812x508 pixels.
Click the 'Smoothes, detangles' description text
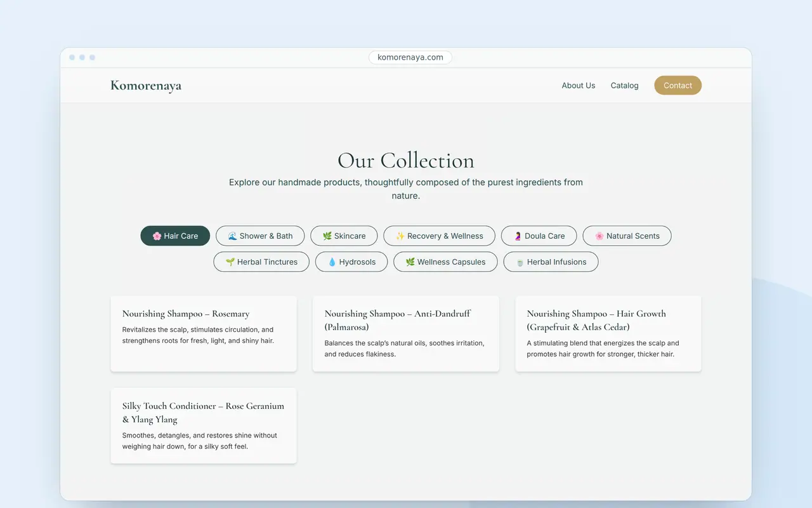200,441
